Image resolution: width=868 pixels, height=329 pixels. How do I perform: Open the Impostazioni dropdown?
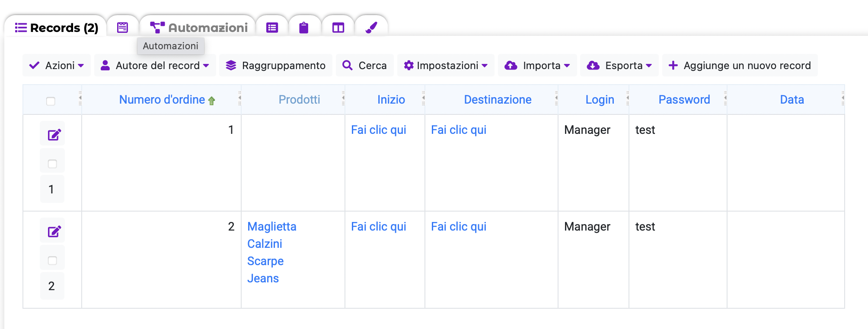tap(446, 65)
